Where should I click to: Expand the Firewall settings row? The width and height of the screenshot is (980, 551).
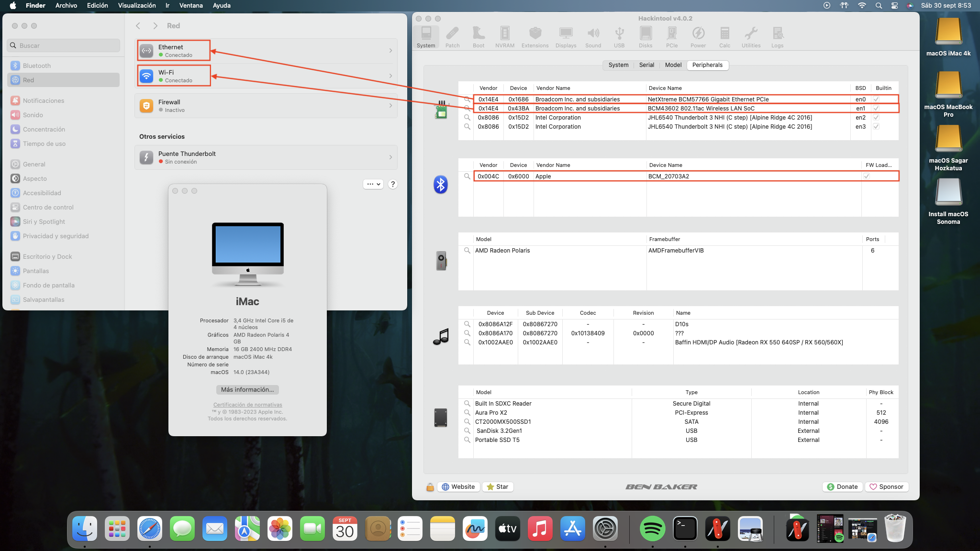(266, 106)
